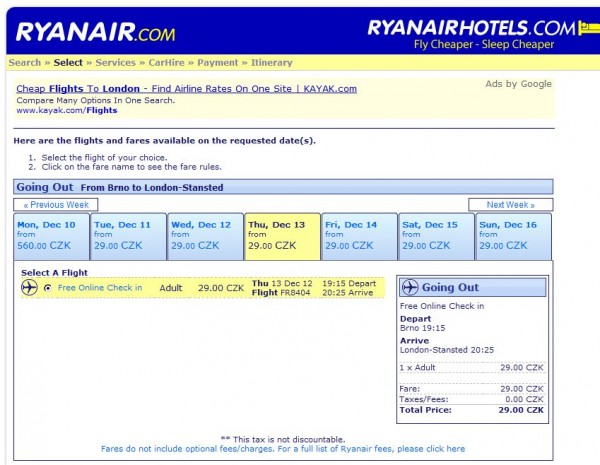Click the Flight FR8404 text
The image size is (600, 465).
coord(280,293)
